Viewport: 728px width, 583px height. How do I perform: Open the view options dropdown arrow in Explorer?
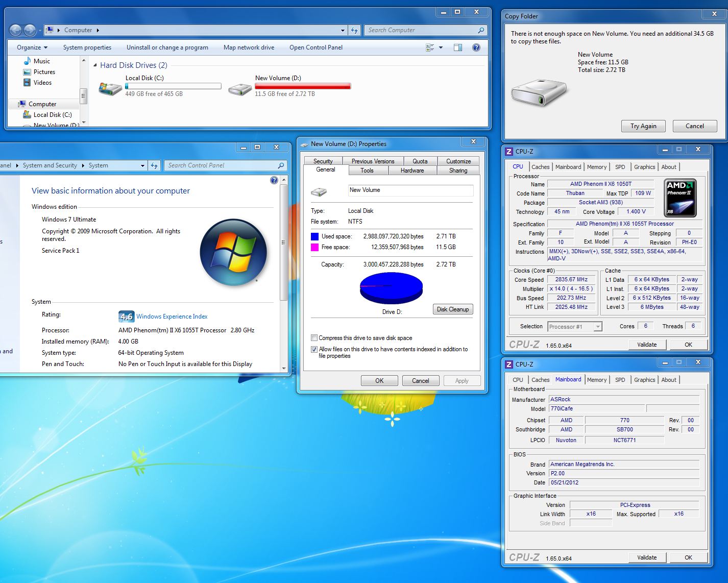441,47
